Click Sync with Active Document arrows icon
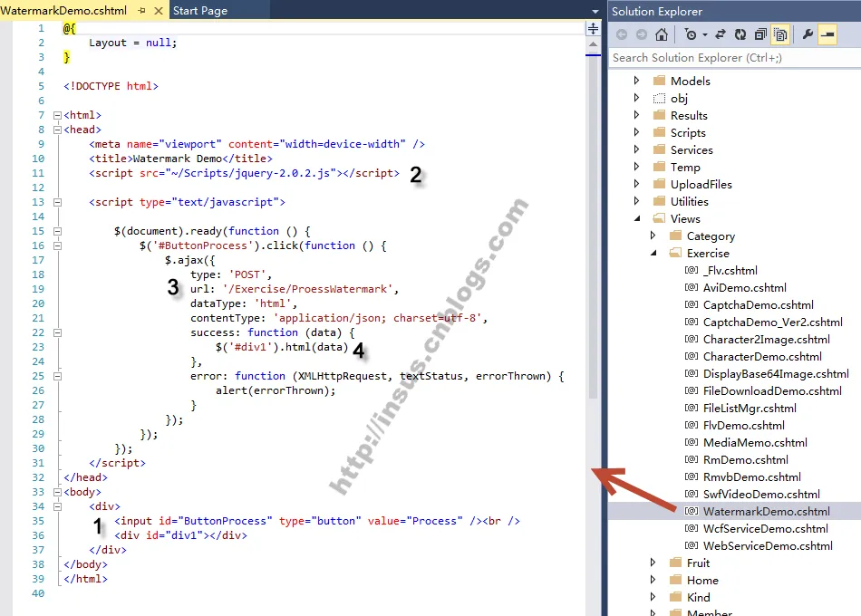This screenshot has height=616, width=861. (721, 34)
